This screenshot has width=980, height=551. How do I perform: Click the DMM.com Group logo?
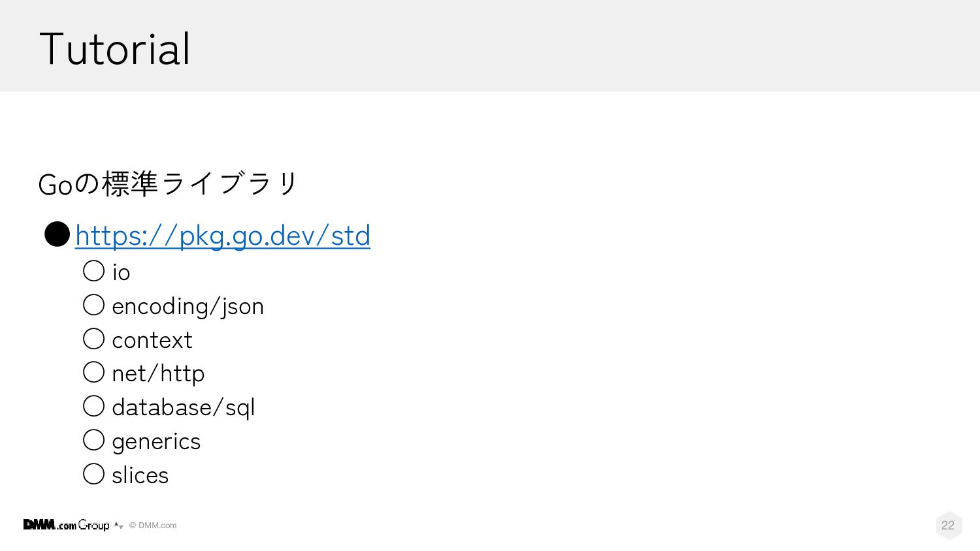coord(73,525)
